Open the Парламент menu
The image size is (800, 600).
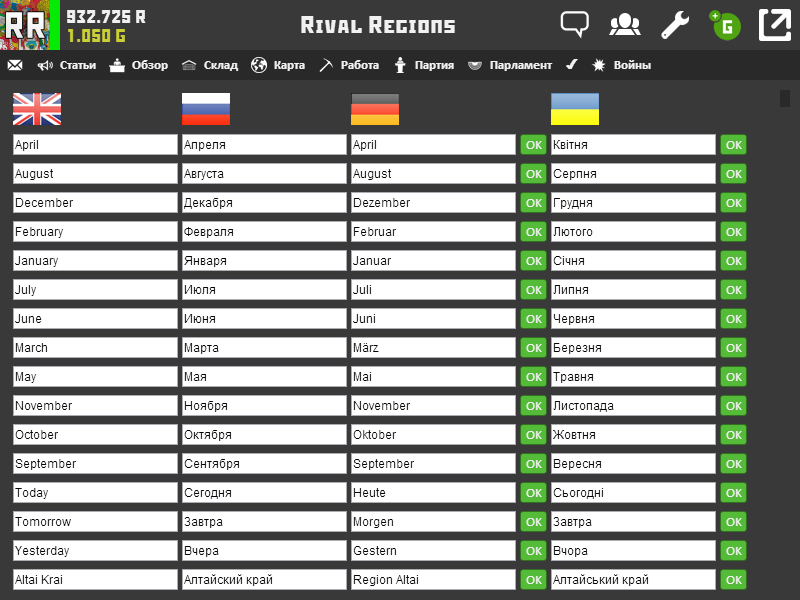(510, 65)
